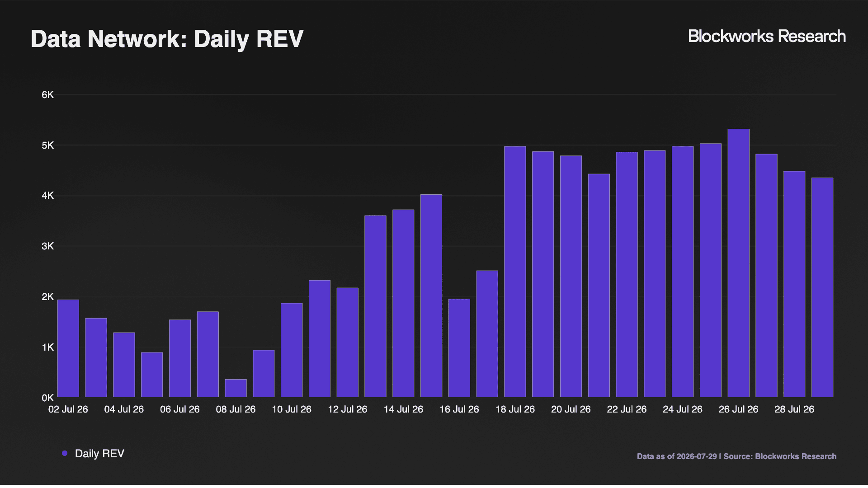Image resolution: width=868 pixels, height=488 pixels.
Task: Click the 0K y-axis label
Action: (x=48, y=398)
